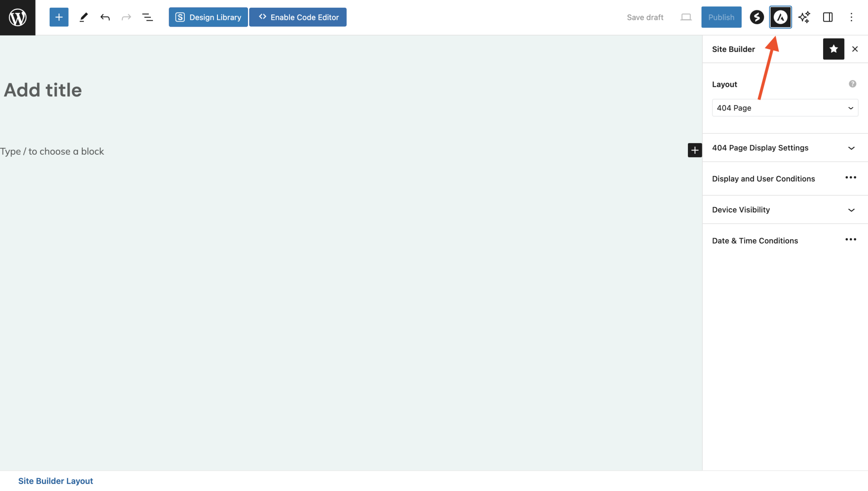Open the 404 Page layout dropdown

point(785,108)
